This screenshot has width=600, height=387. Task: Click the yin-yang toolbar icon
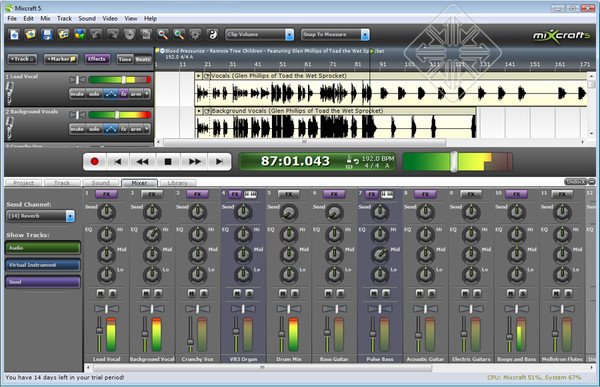(212, 35)
